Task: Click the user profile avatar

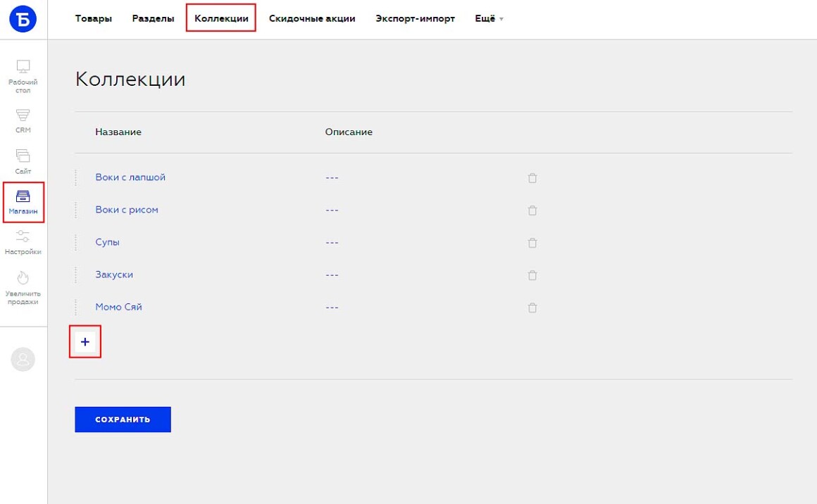Action: point(23,359)
